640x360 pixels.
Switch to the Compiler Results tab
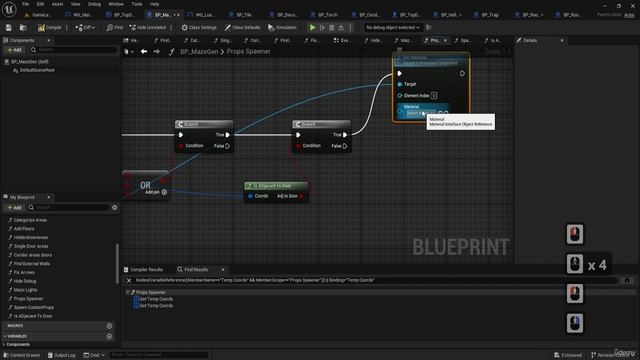coord(144,269)
